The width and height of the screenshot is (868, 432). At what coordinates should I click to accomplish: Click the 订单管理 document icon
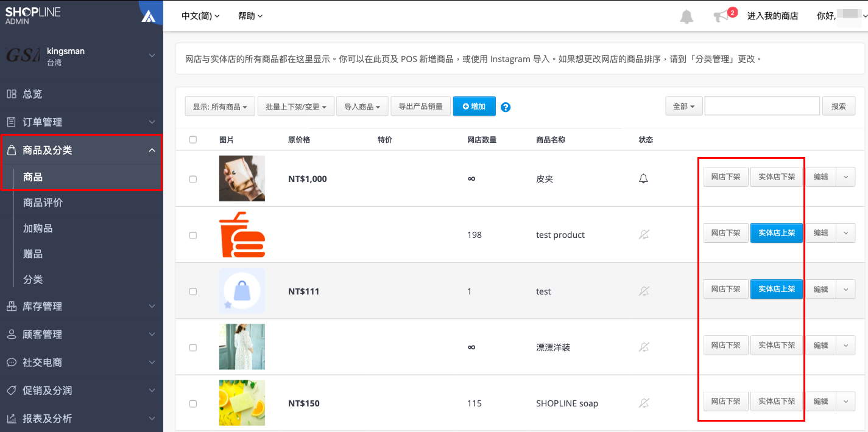(12, 122)
